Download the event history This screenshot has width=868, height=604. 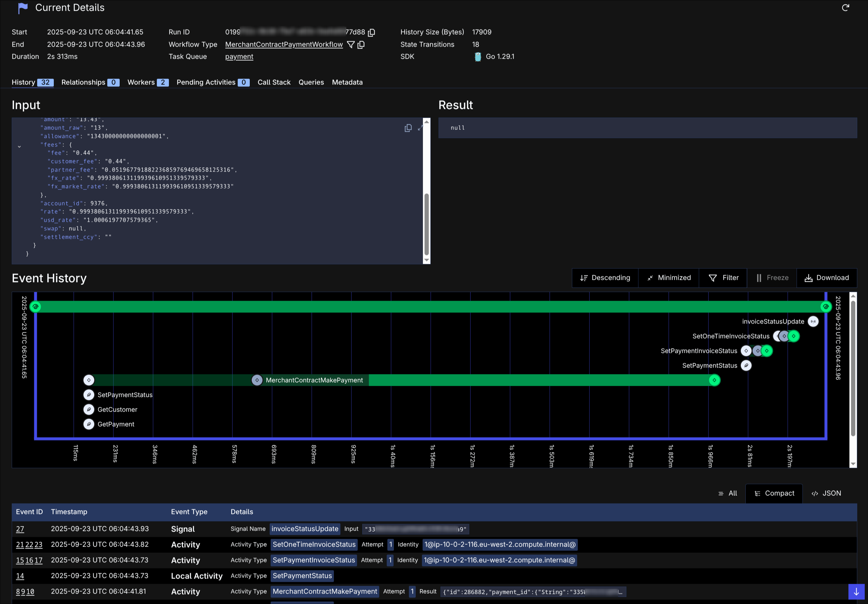point(826,278)
